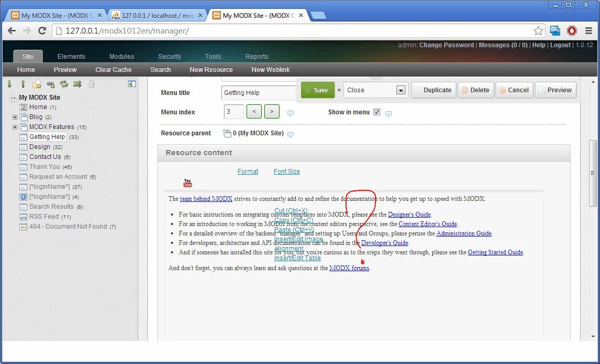This screenshot has height=364, width=600.
Task: Click New Weblink in the submenu
Action: pyautogui.click(x=271, y=70)
